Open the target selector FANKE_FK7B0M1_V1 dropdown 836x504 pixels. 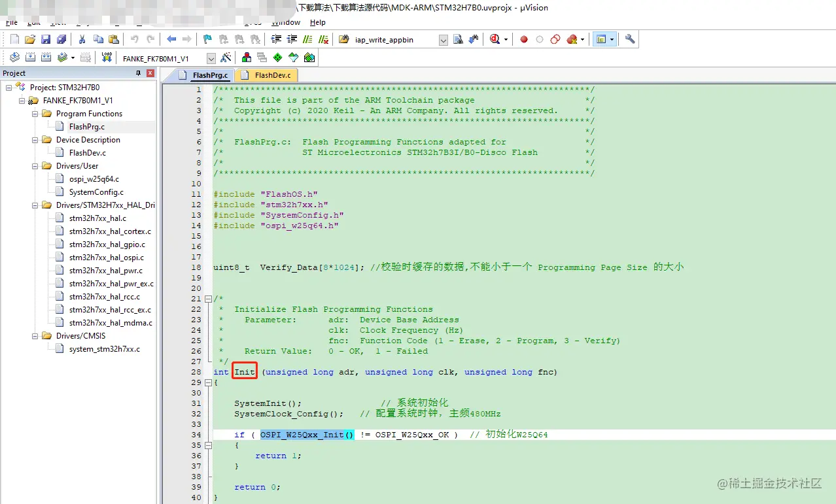coord(211,58)
